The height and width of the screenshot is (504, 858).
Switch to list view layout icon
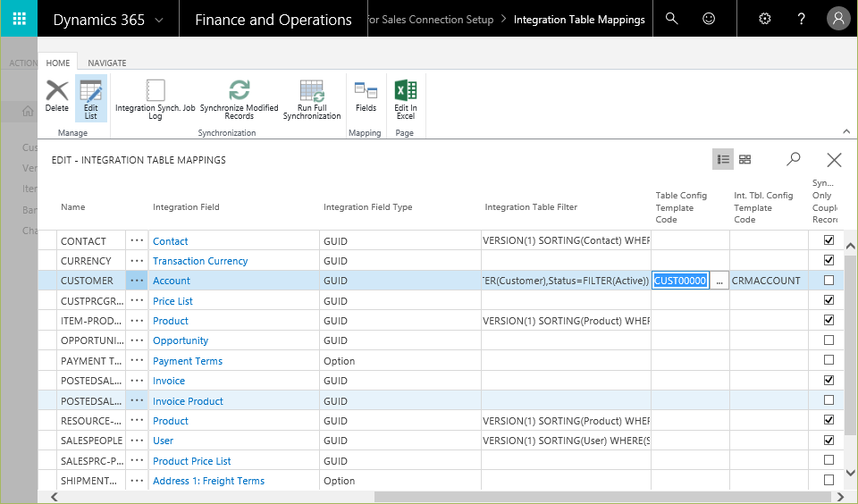[x=723, y=159]
